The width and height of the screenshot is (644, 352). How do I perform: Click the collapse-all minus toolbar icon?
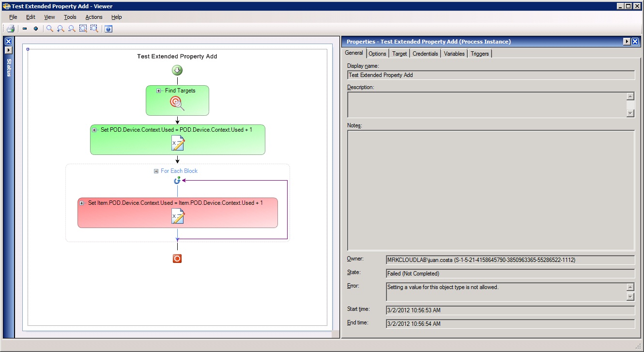coord(25,29)
